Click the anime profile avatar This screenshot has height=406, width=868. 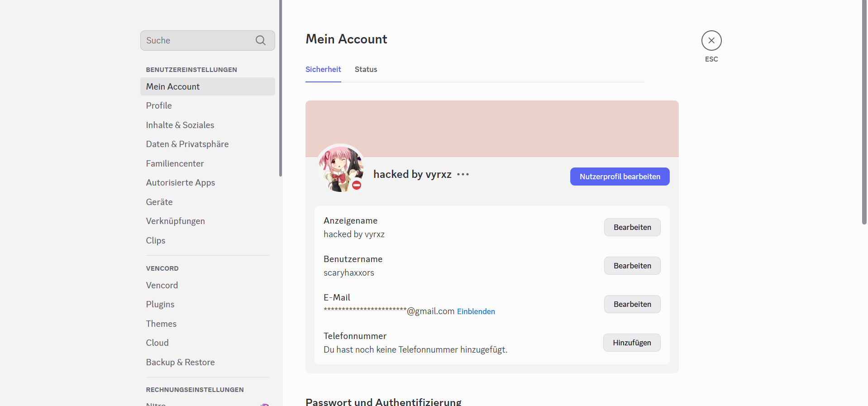(340, 167)
